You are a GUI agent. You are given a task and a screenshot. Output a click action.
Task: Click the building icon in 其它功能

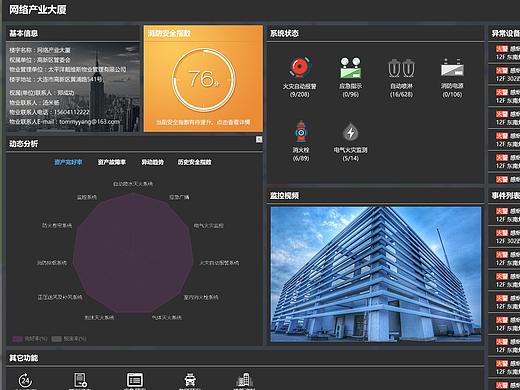(x=245, y=380)
